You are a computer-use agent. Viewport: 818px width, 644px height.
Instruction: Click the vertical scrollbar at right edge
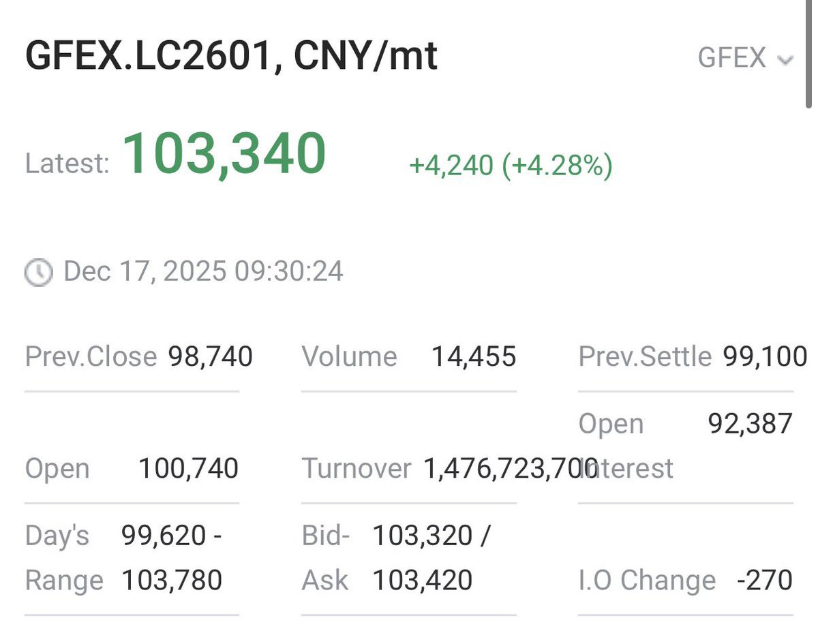(809, 53)
